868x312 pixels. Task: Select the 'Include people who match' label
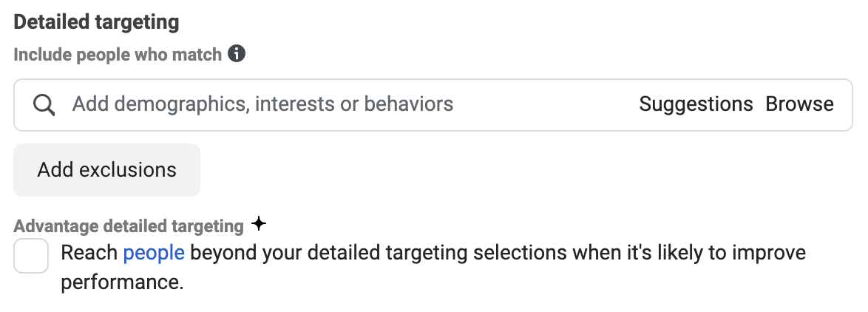118,55
